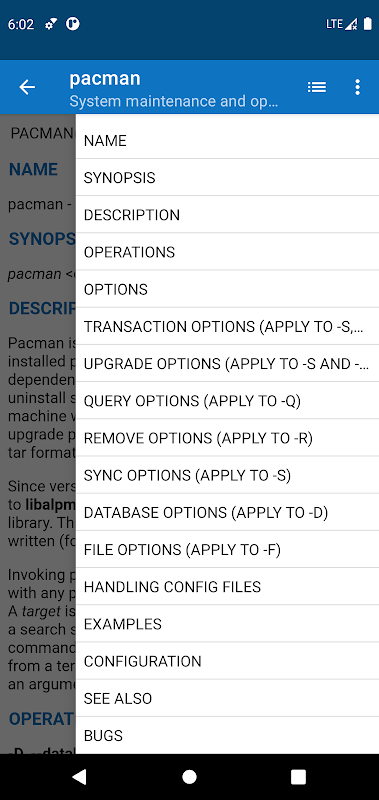
Task: Jump to NAME section
Action: [x=228, y=140]
